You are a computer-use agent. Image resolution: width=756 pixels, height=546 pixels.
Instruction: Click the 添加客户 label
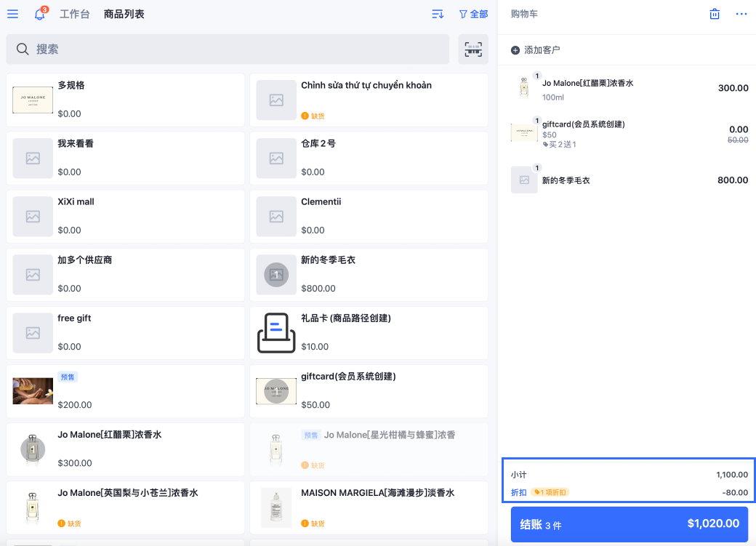[542, 50]
